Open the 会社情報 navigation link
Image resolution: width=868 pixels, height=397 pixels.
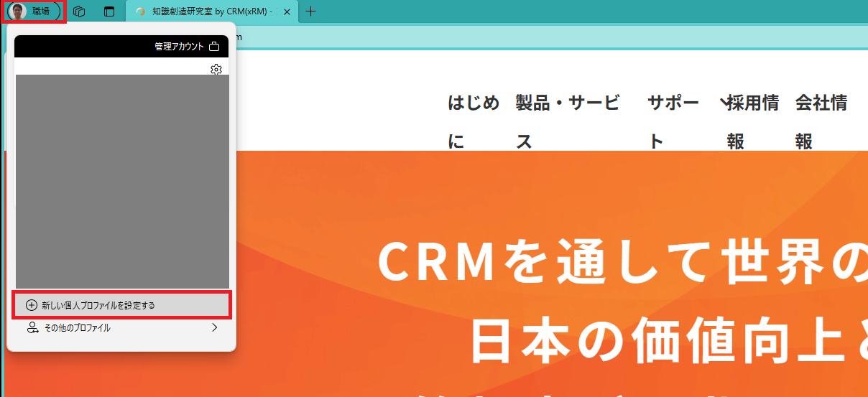(821, 123)
